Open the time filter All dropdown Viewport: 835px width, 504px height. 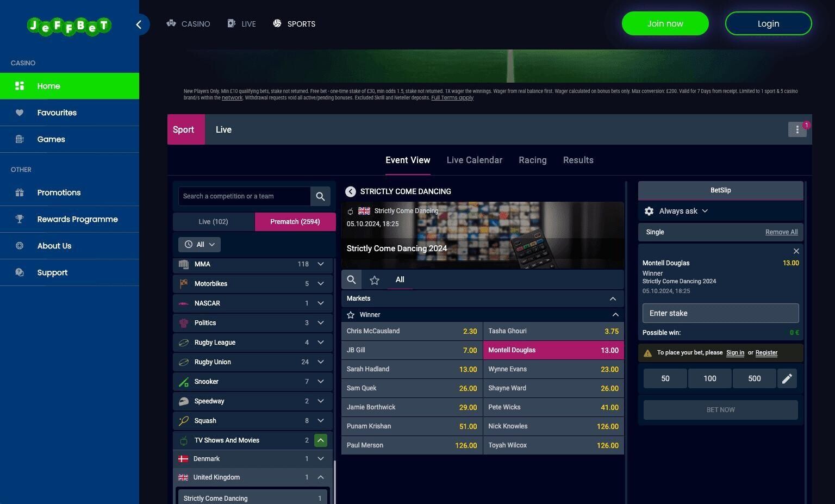click(x=200, y=245)
